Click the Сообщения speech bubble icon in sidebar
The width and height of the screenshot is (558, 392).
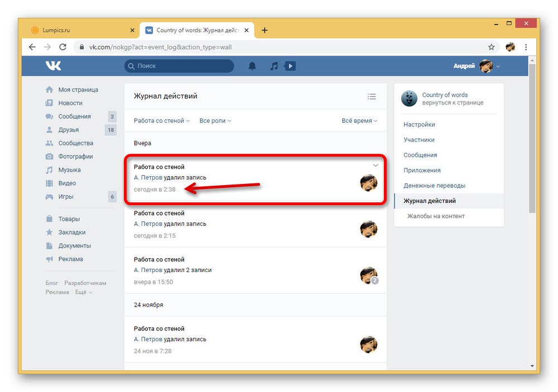(49, 117)
